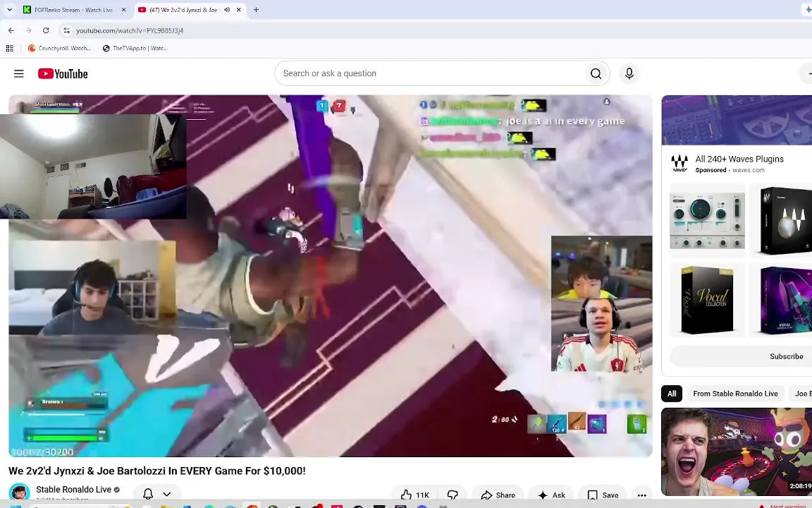Image resolution: width=812 pixels, height=508 pixels.
Task: Reload the YouTube page
Action: (x=46, y=30)
